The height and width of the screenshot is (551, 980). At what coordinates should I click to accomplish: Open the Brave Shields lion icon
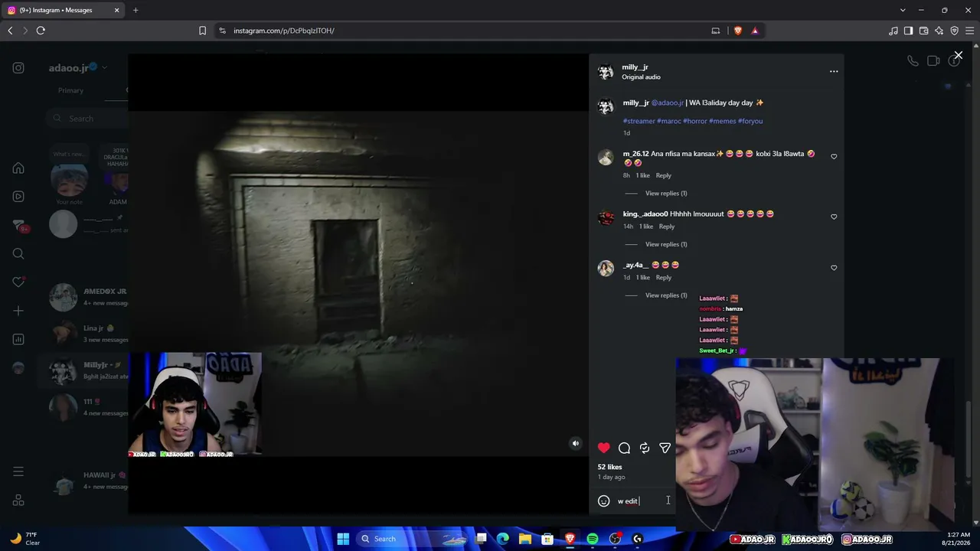tap(738, 31)
